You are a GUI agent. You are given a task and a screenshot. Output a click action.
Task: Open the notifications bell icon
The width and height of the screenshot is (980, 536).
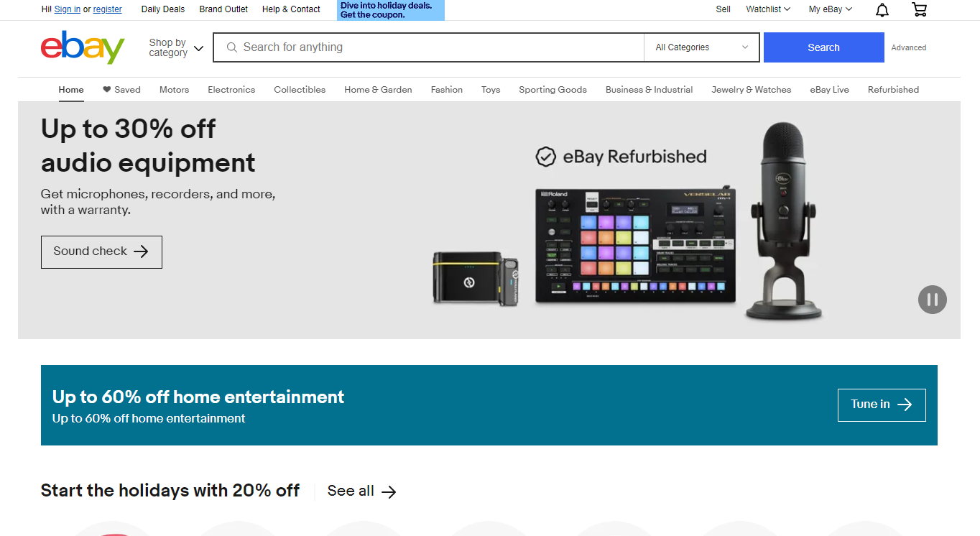pyautogui.click(x=882, y=9)
